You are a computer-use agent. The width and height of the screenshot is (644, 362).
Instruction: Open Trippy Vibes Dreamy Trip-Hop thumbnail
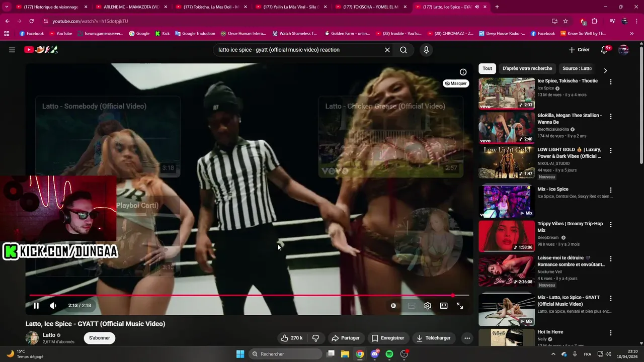(507, 236)
